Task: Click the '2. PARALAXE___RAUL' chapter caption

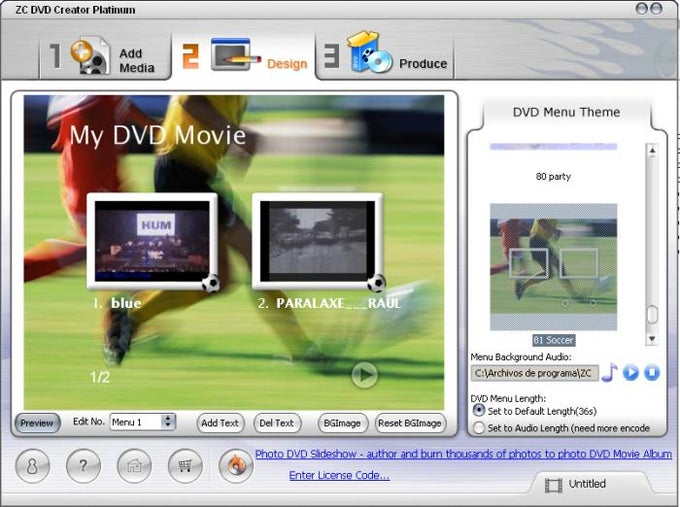Action: point(329,303)
